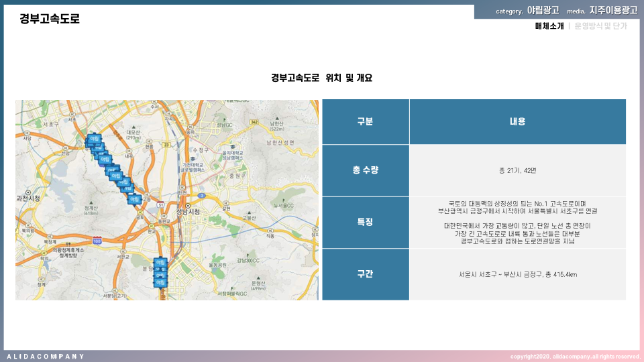This screenshot has height=362, width=644.
Task: Click the 특징 row label
Action: [x=365, y=222]
